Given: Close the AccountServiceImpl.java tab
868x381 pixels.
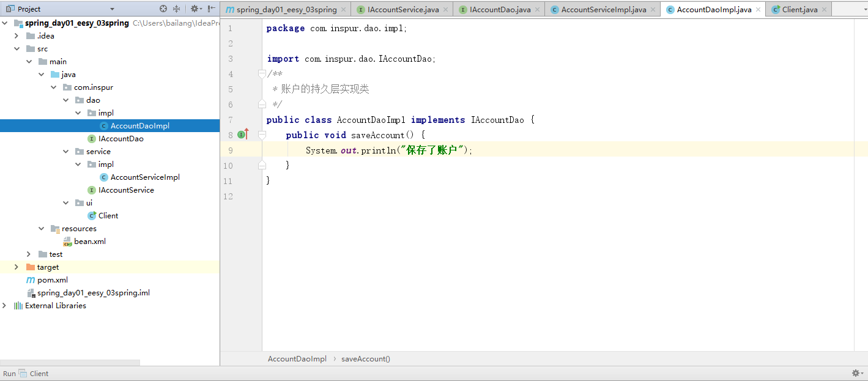Looking at the screenshot, I should click(653, 10).
